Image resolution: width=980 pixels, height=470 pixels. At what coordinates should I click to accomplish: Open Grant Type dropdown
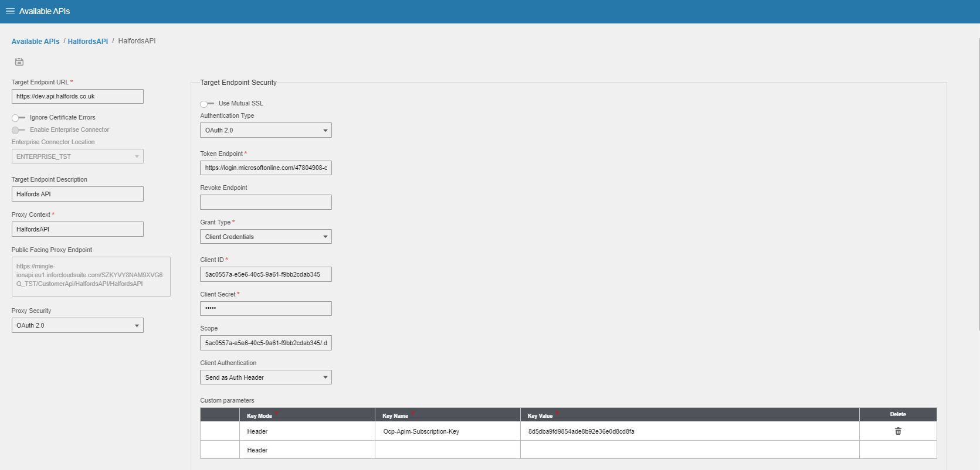(266, 237)
